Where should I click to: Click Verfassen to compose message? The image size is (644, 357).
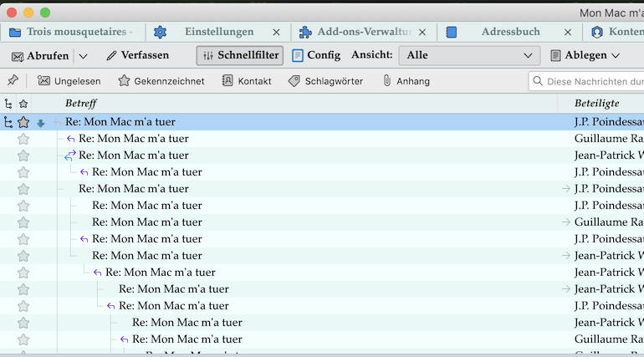[x=138, y=55]
